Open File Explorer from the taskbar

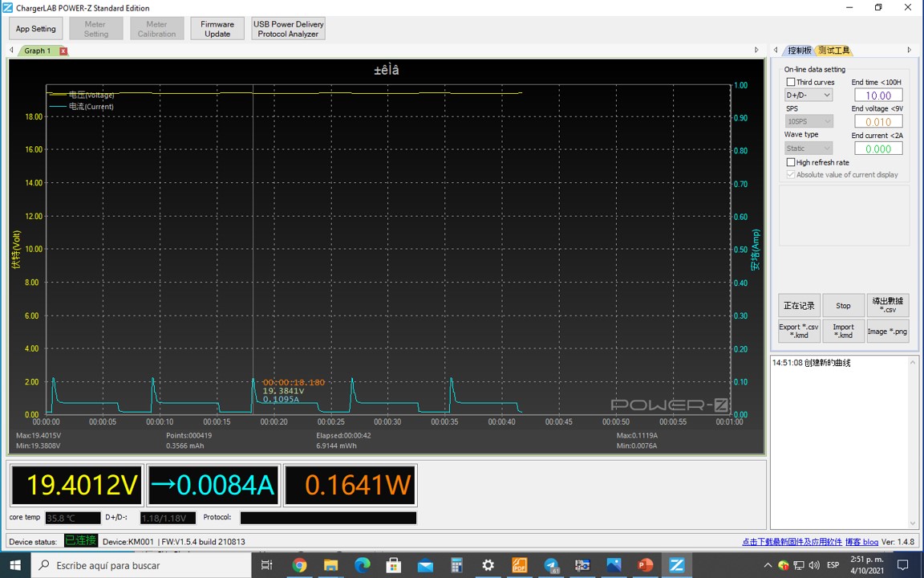tap(330, 565)
